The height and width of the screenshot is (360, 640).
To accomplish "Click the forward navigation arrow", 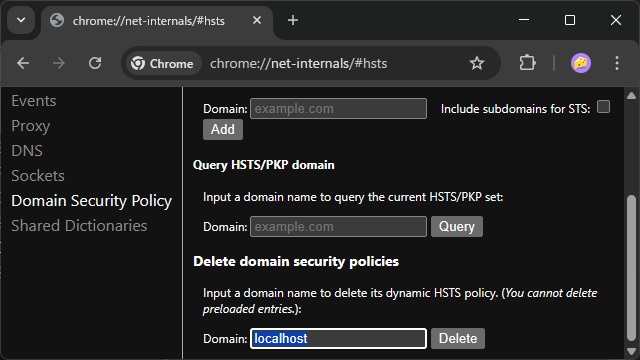I will (59, 63).
